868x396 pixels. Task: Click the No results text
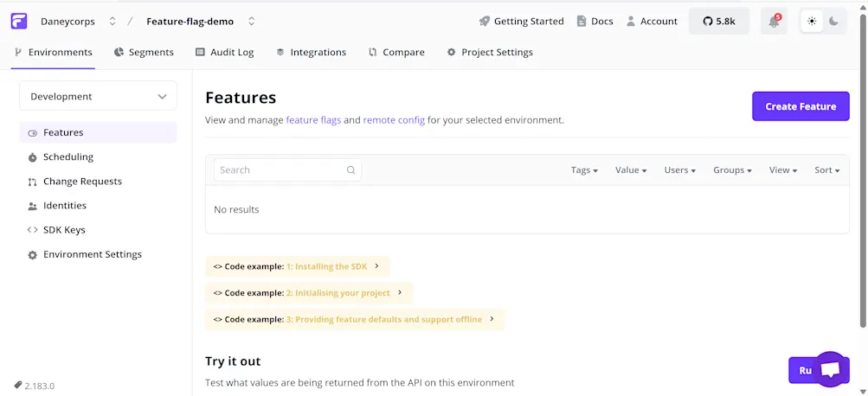(236, 209)
